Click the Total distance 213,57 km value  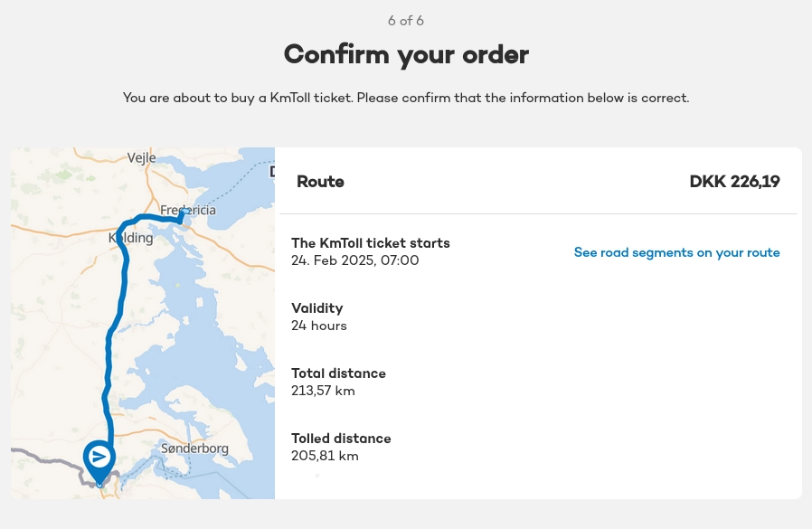(x=323, y=391)
